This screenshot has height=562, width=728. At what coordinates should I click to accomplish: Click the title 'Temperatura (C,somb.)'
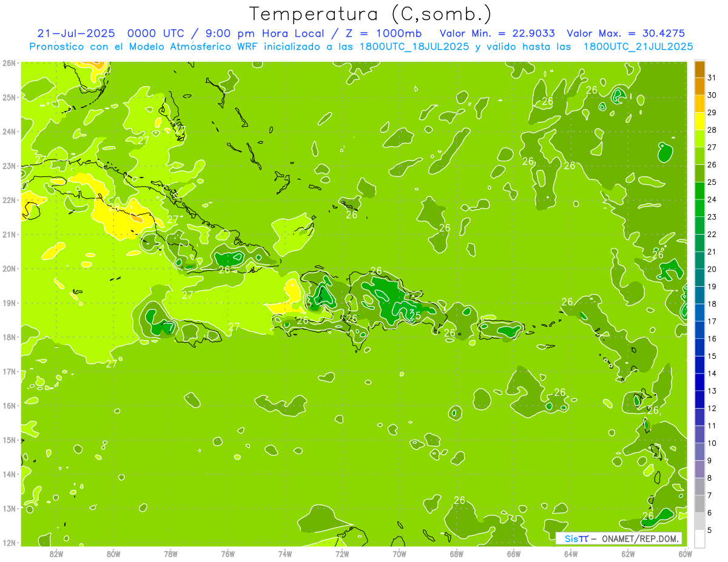[x=371, y=14]
